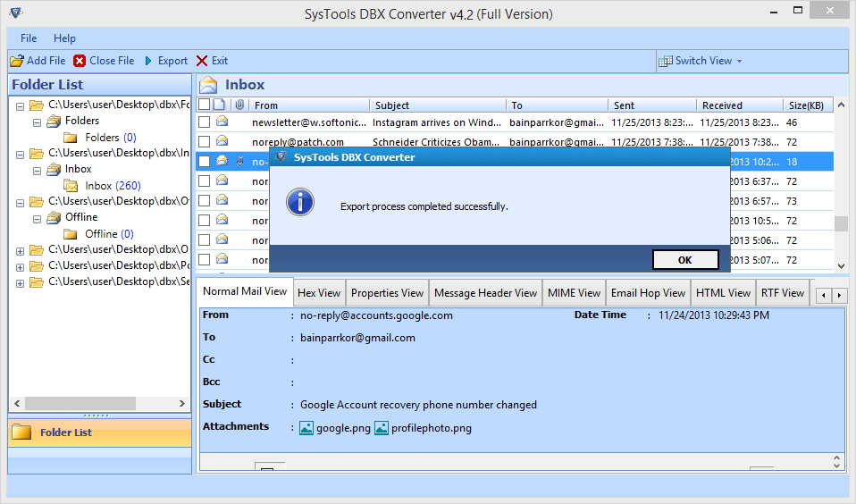Image resolution: width=856 pixels, height=504 pixels.
Task: Click the folder tree horizontal scrollbar thumb
Action: click(80, 404)
